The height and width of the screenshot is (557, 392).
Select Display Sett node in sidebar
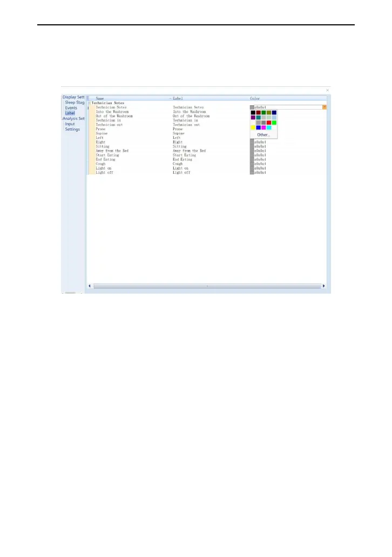[73, 97]
